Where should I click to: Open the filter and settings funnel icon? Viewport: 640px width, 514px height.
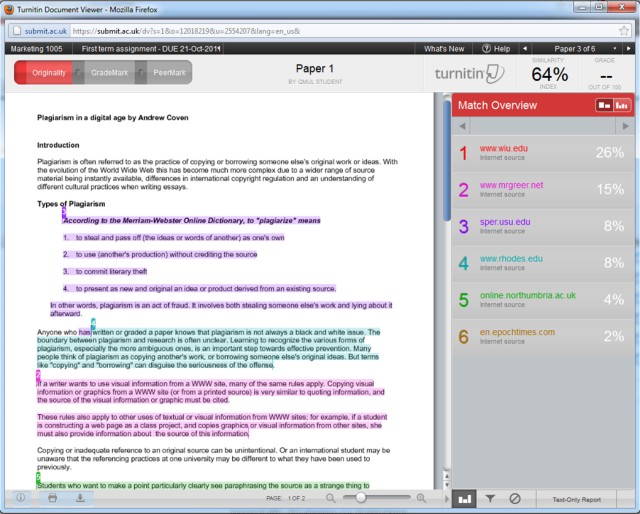pyautogui.click(x=490, y=499)
